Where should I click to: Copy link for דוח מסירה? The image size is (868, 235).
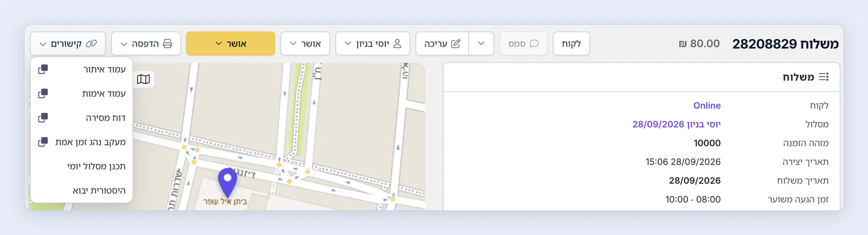pyautogui.click(x=43, y=118)
